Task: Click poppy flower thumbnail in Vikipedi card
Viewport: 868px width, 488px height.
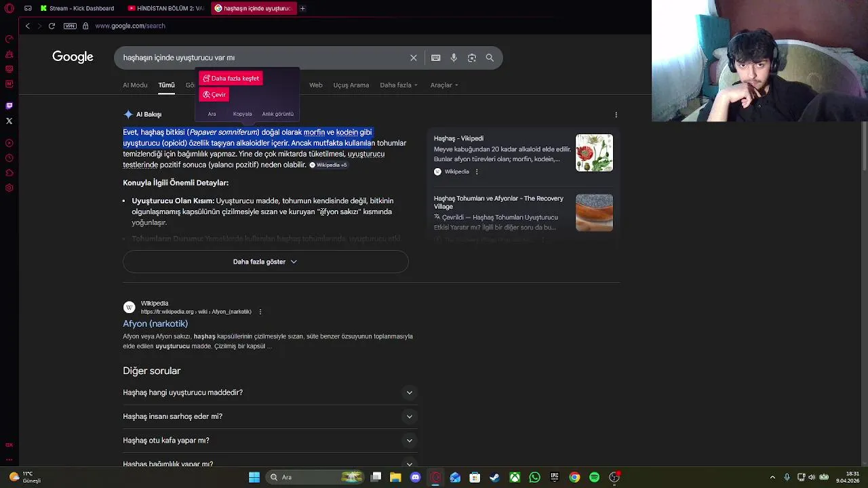Action: tap(594, 152)
